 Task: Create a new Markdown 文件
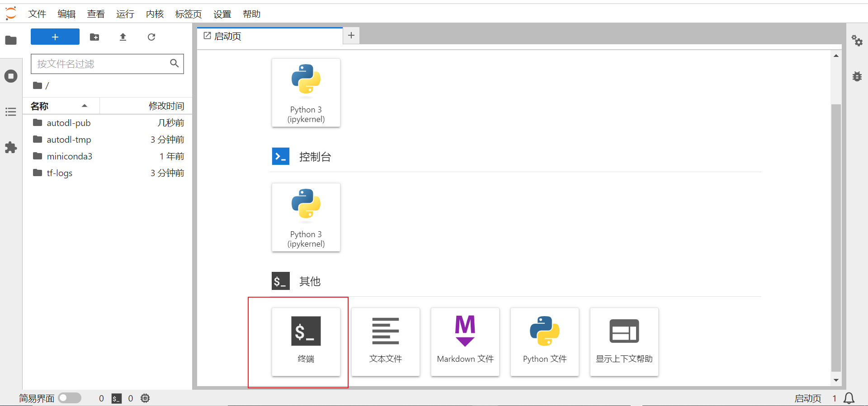tap(465, 342)
